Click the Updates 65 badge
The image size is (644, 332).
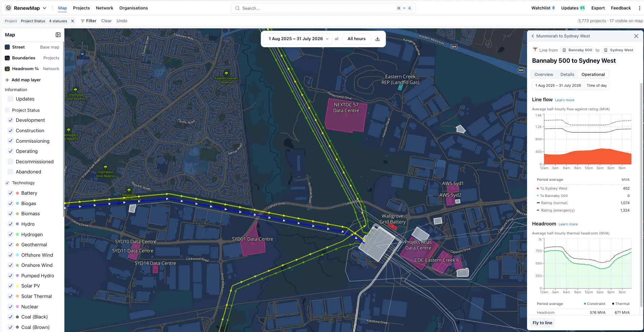(582, 8)
